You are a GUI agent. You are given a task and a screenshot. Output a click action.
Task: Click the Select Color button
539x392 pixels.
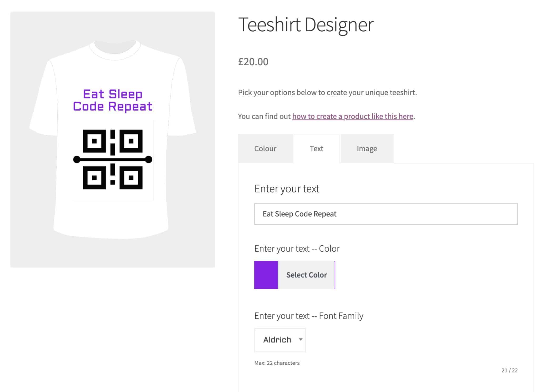coord(306,275)
